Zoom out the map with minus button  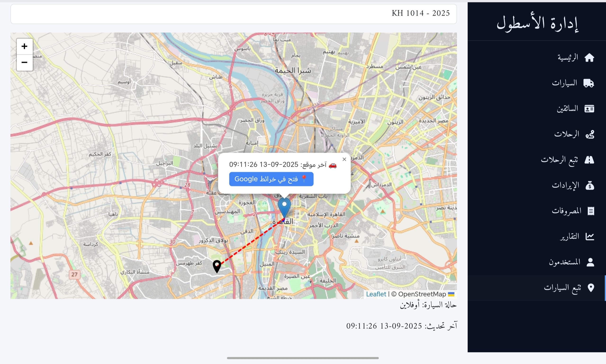(24, 63)
